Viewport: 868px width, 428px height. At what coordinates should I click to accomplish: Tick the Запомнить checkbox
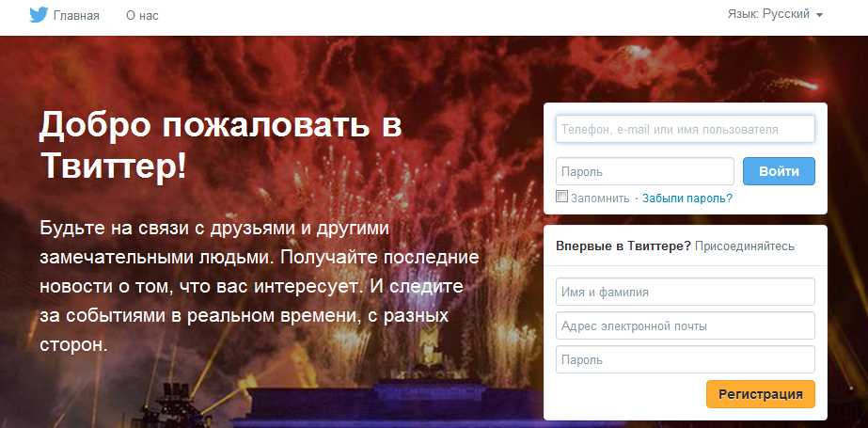click(x=561, y=197)
